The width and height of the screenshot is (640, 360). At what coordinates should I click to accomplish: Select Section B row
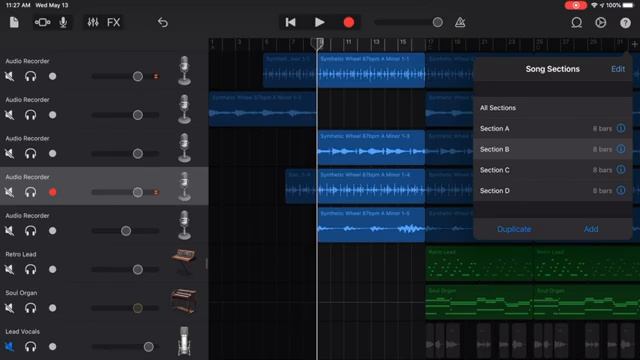(553, 149)
